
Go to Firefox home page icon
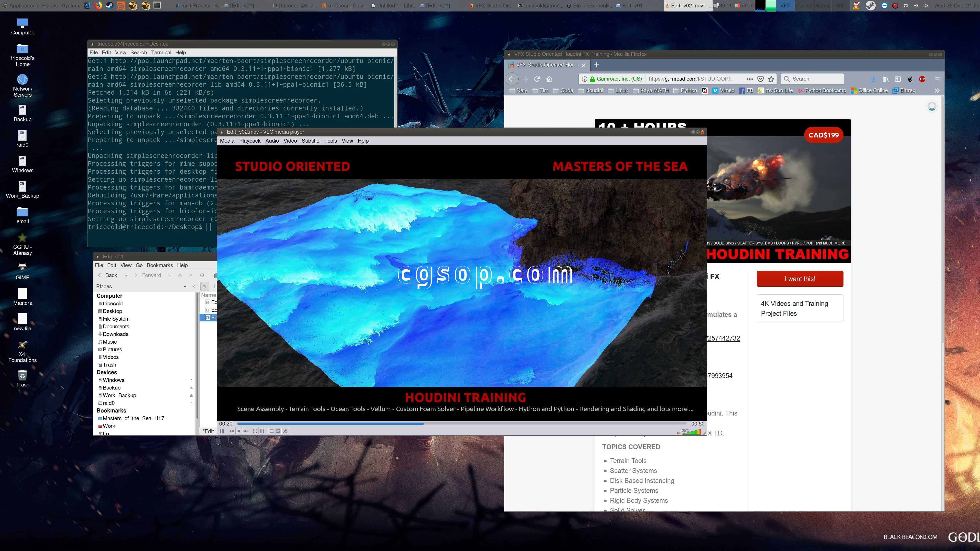click(549, 79)
